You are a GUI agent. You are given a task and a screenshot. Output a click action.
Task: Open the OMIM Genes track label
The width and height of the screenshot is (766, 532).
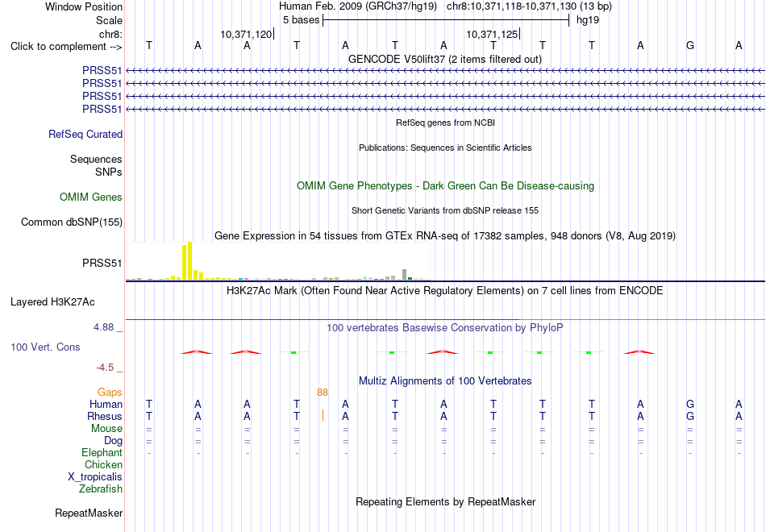coord(91,197)
